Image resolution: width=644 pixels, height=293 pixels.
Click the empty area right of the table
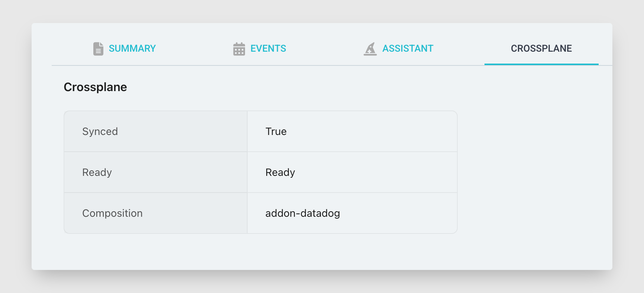[534, 172]
